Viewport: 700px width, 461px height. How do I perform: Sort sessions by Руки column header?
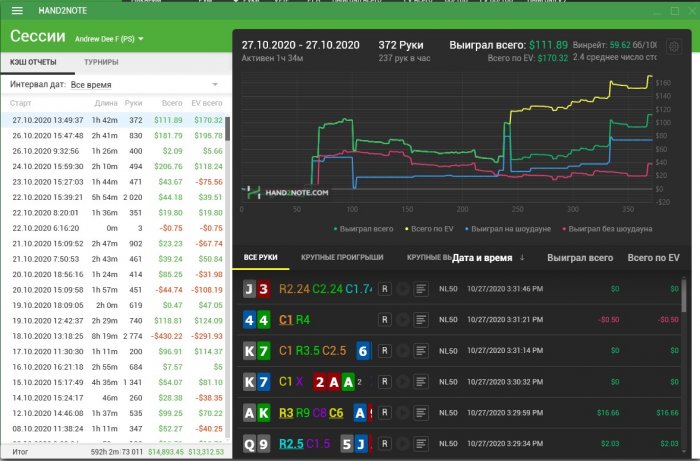[x=133, y=103]
